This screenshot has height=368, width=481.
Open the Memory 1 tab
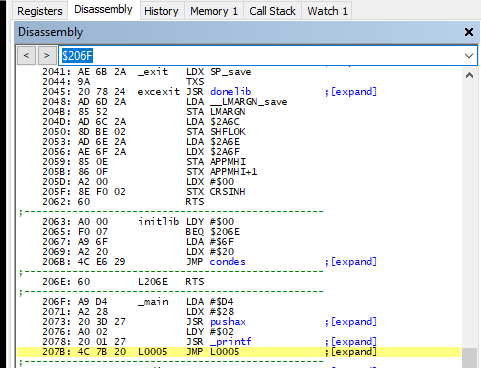coord(214,11)
